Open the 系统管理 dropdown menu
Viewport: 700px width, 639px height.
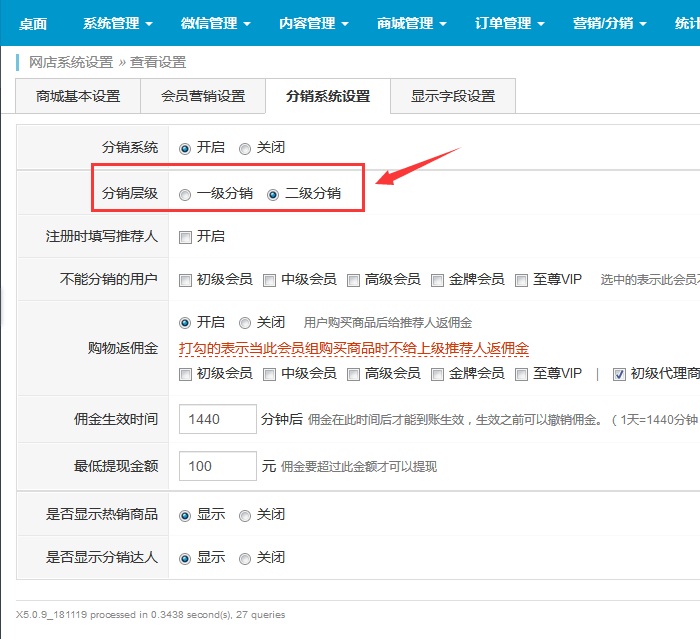click(117, 23)
